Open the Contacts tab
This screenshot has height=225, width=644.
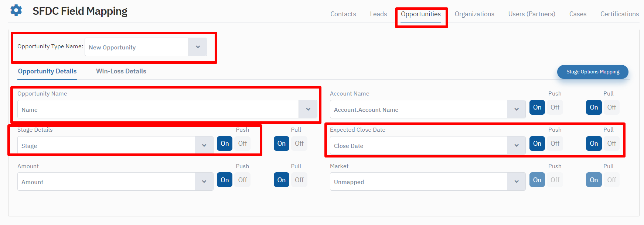pyautogui.click(x=343, y=14)
